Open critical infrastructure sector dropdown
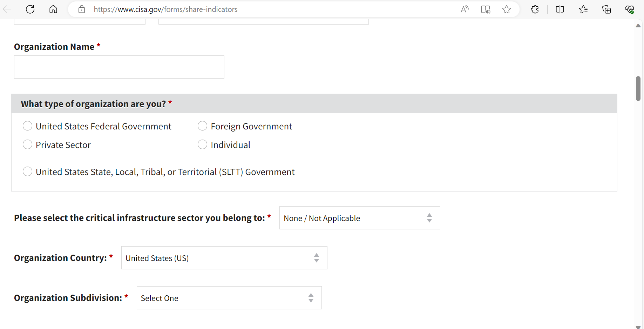The height and width of the screenshot is (329, 644). coord(359,218)
